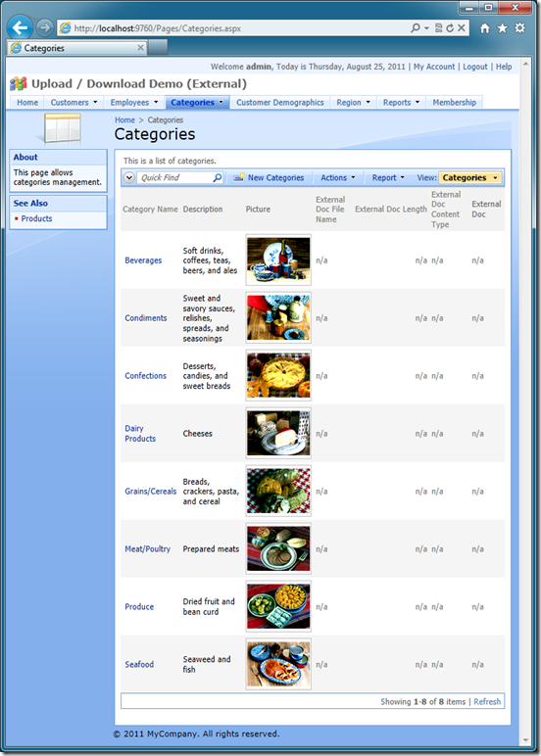
Task: Open the browser home icon
Action: [x=484, y=28]
